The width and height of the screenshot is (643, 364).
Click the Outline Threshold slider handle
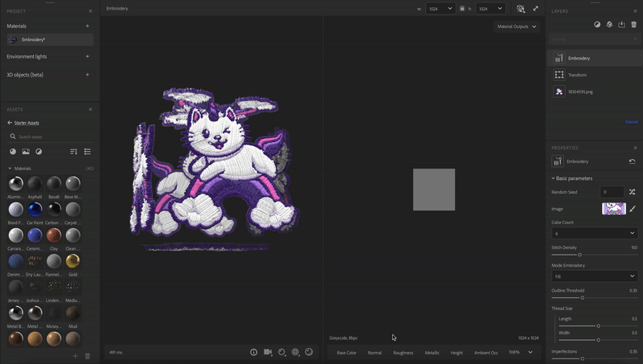tap(582, 298)
